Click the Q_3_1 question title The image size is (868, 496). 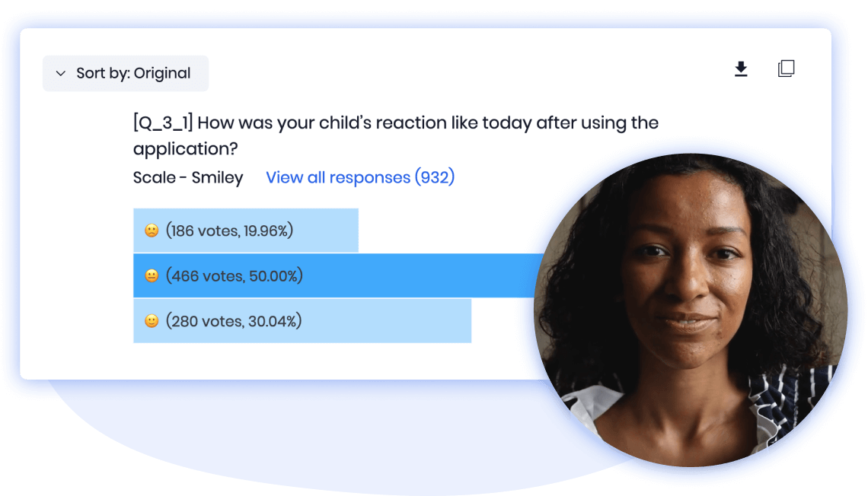click(396, 135)
